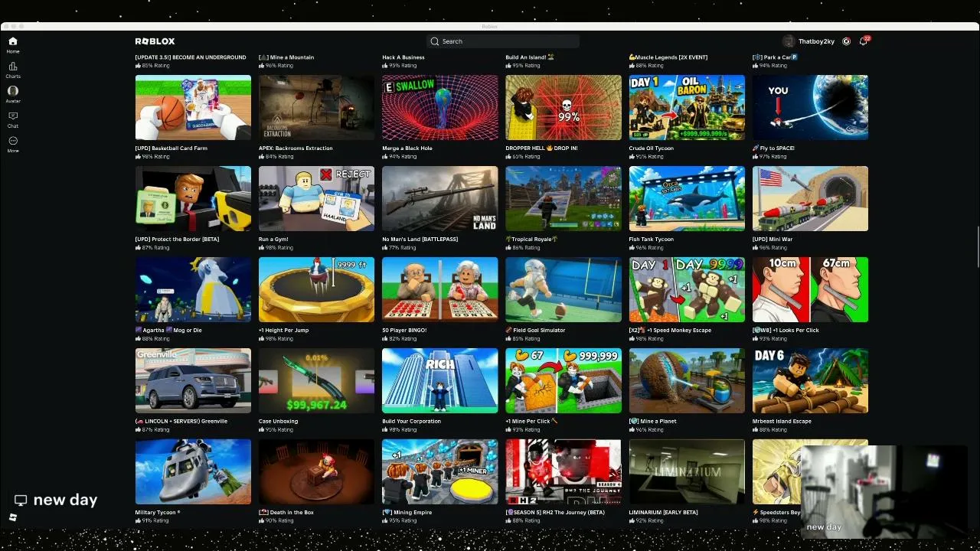This screenshot has width=980, height=551.
Task: Show More options in the sidebar
Action: point(13,144)
